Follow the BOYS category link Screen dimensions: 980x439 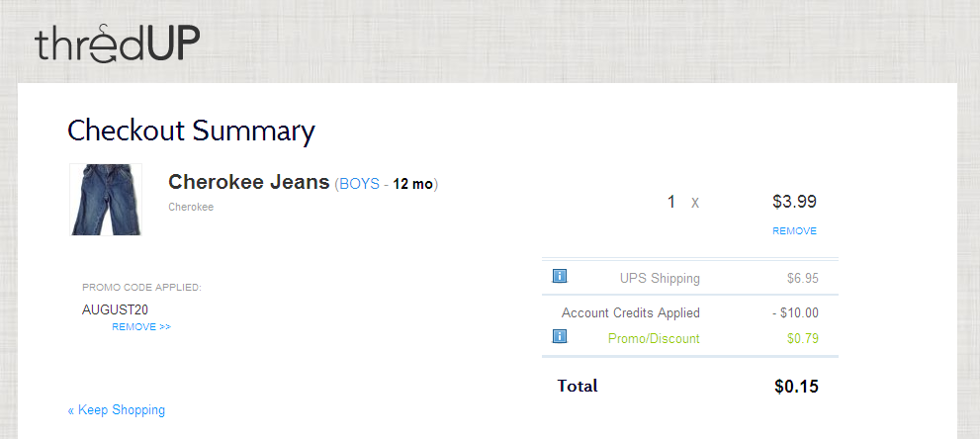[x=359, y=184]
